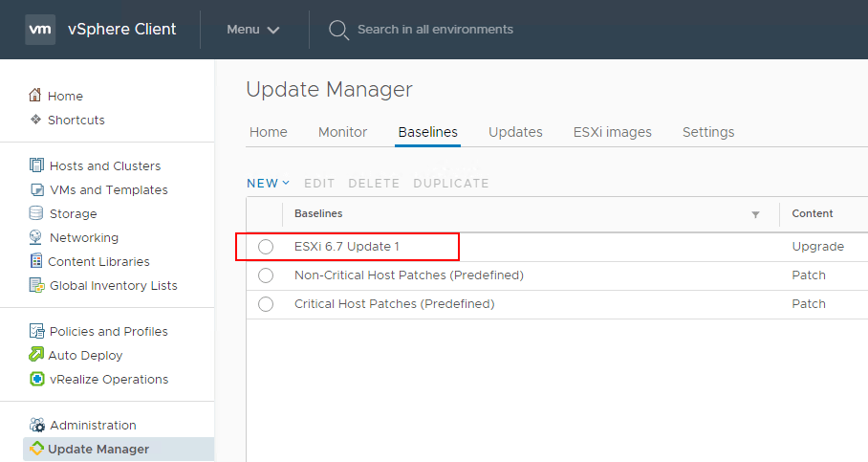Viewport: 868px width, 462px height.
Task: Click the Home house icon in sidebar
Action: [x=34, y=96]
